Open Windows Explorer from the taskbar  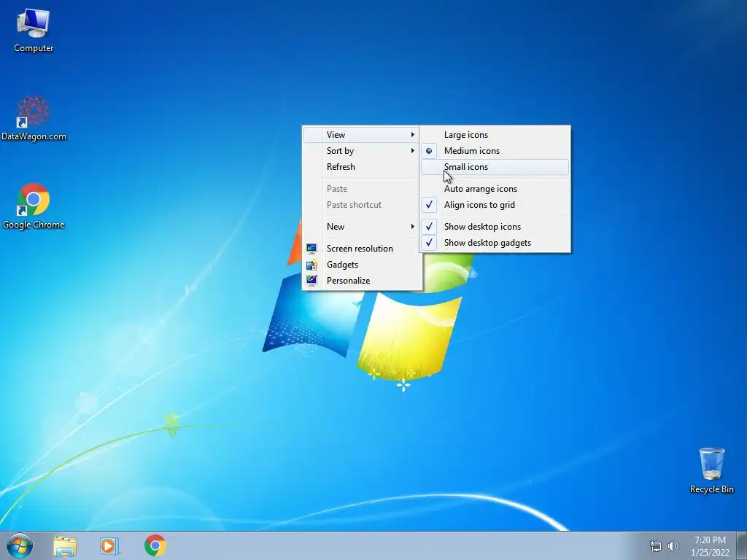(65, 545)
